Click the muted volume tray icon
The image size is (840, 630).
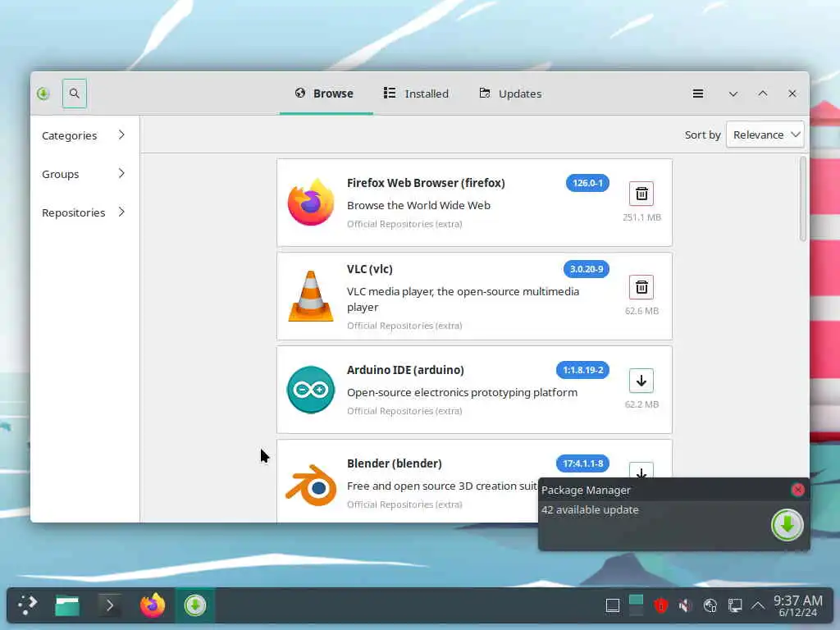pyautogui.click(x=685, y=606)
